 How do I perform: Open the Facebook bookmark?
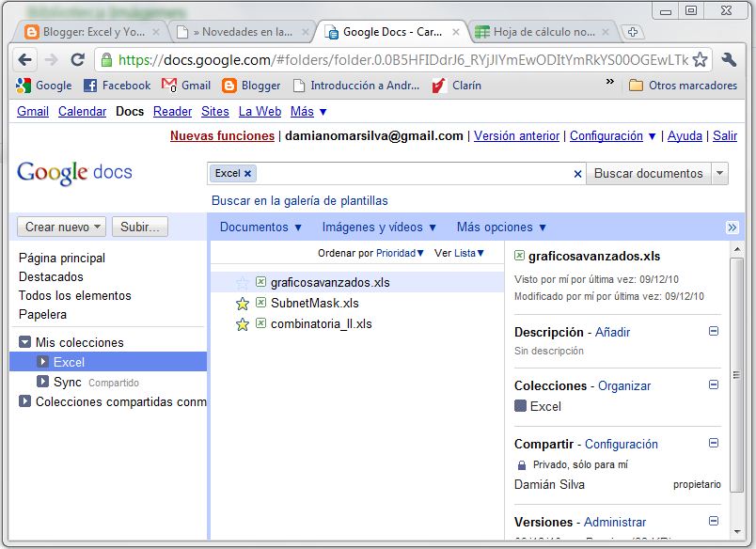tap(117, 86)
